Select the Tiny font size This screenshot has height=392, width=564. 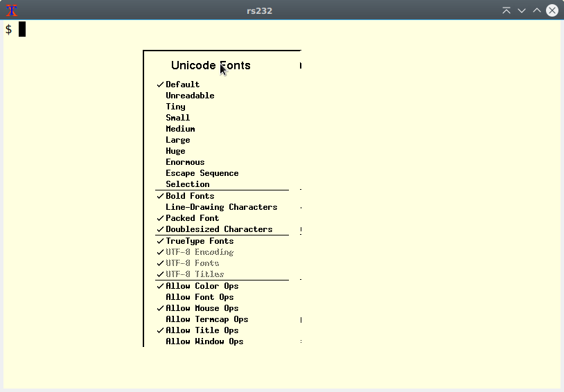(175, 107)
